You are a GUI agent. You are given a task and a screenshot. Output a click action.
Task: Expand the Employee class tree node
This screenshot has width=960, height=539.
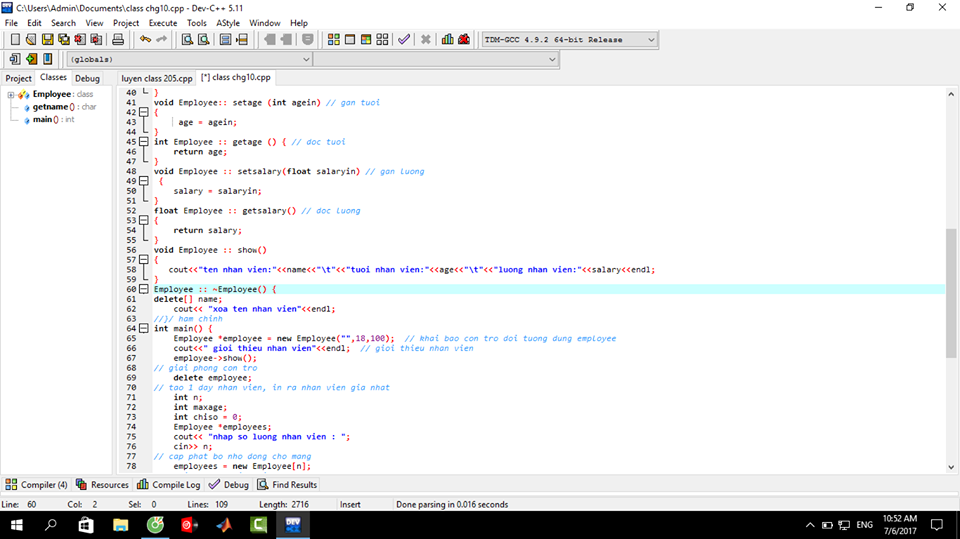tap(10, 95)
